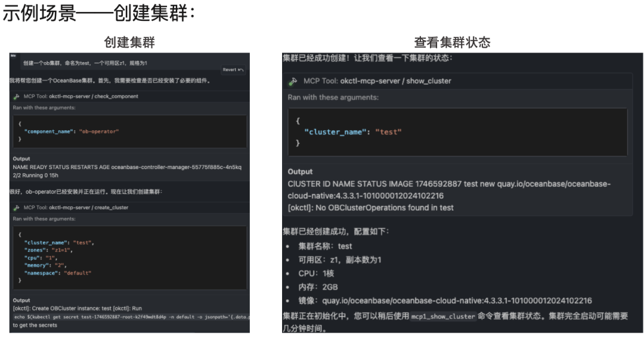Click the wrench icon beside show_cluster tool
This screenshot has height=338, width=644.
pyautogui.click(x=293, y=81)
